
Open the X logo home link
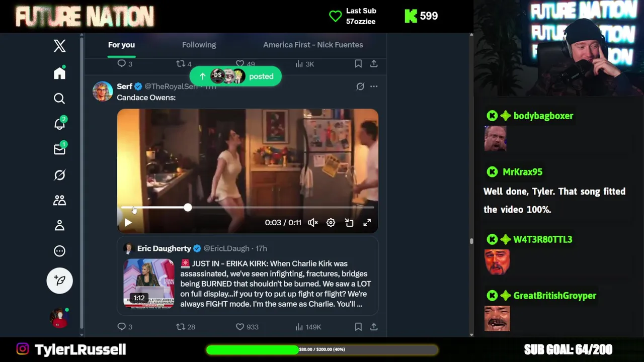click(59, 46)
